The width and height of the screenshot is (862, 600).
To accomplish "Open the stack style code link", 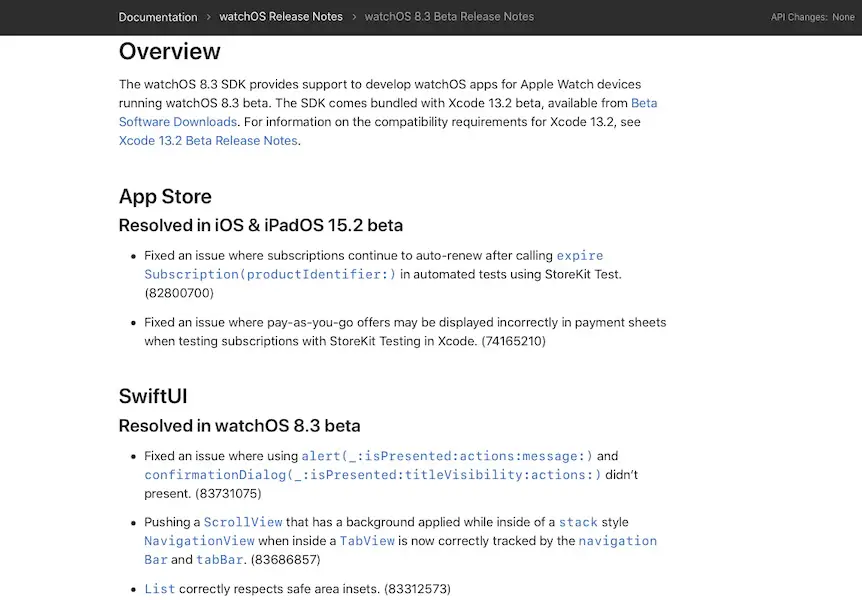I will tap(578, 522).
